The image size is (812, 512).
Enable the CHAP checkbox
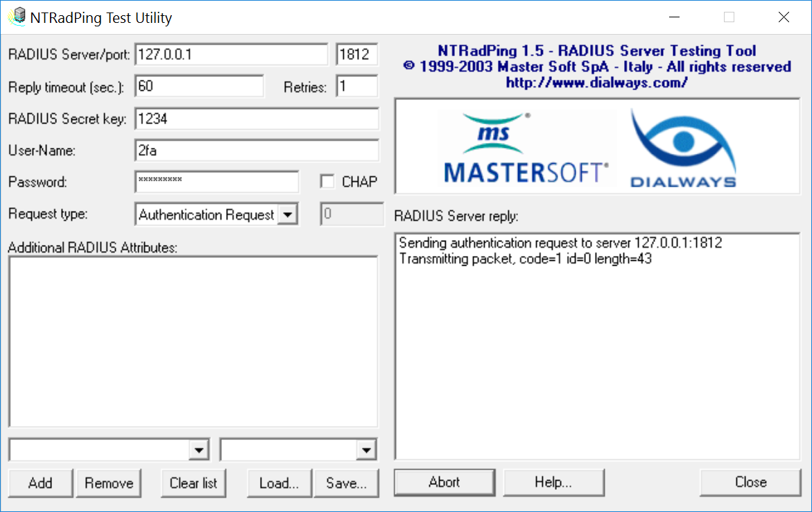pyautogui.click(x=327, y=181)
